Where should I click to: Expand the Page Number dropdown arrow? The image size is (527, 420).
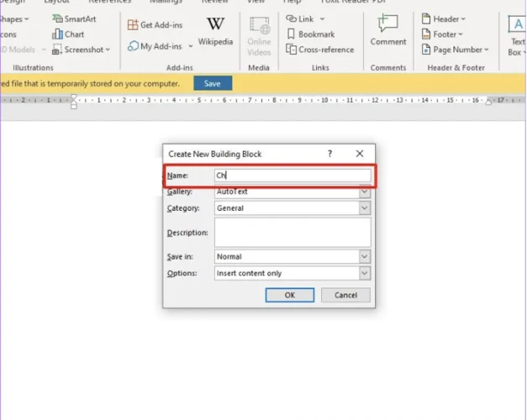point(487,50)
